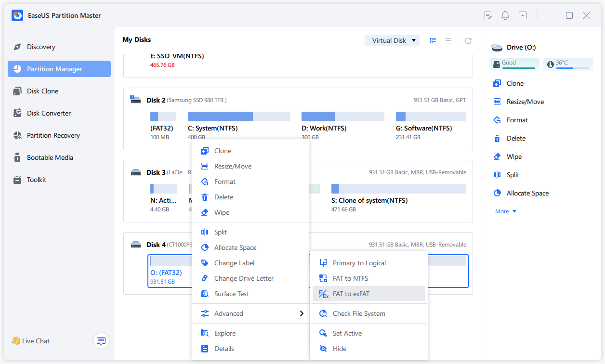
Task: Click the 36°C temperature indicator
Action: coord(568,64)
